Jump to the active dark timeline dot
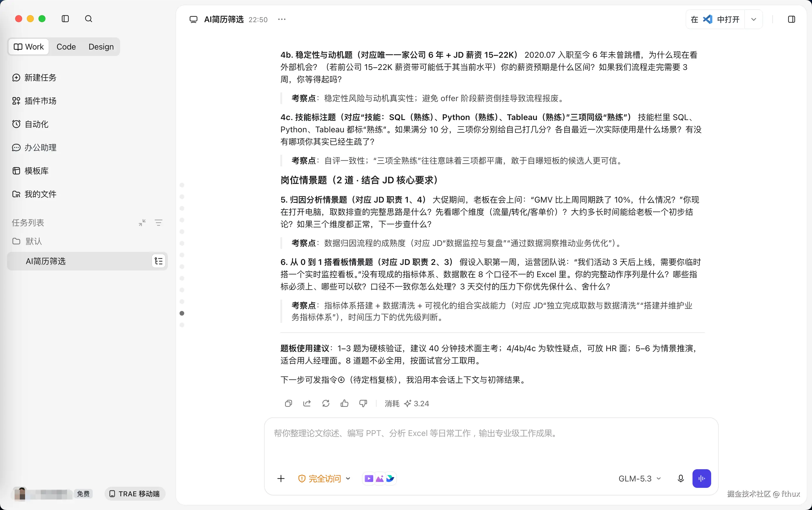Viewport: 812px width, 510px height. coord(182,314)
